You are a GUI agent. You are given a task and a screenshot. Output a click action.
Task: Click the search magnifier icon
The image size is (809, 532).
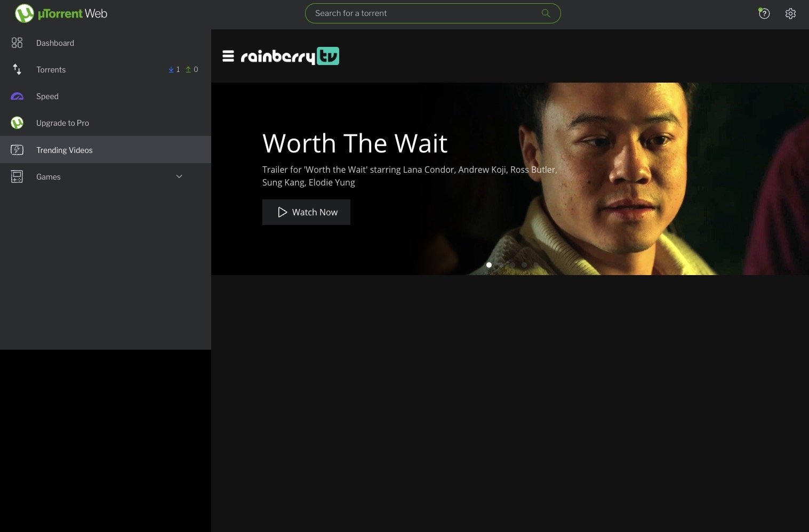tap(546, 13)
